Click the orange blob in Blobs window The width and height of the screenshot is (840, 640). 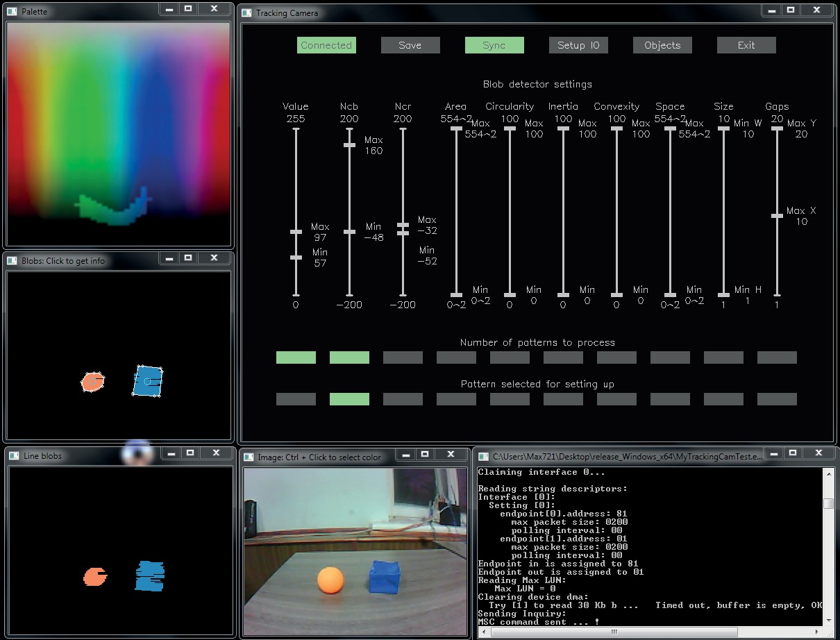click(92, 381)
